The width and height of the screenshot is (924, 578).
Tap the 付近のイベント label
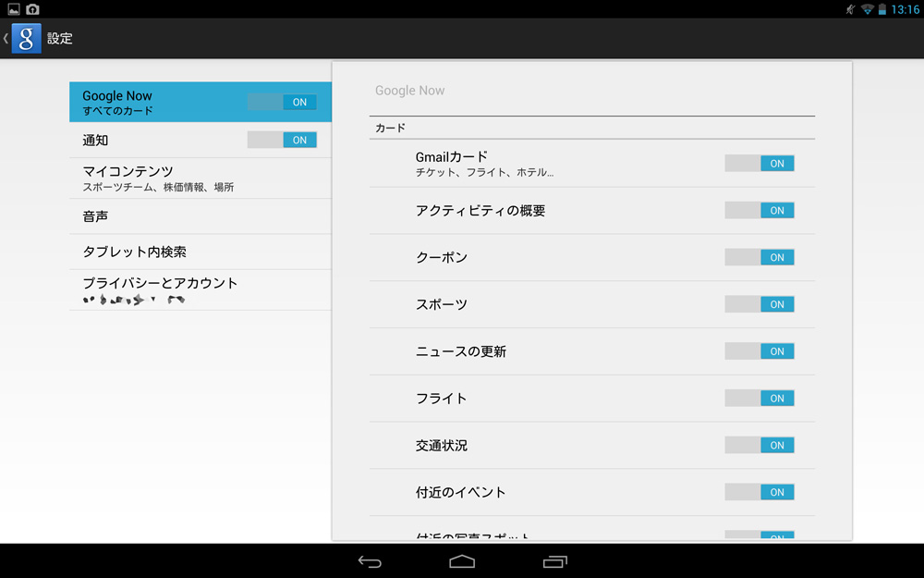pos(460,492)
